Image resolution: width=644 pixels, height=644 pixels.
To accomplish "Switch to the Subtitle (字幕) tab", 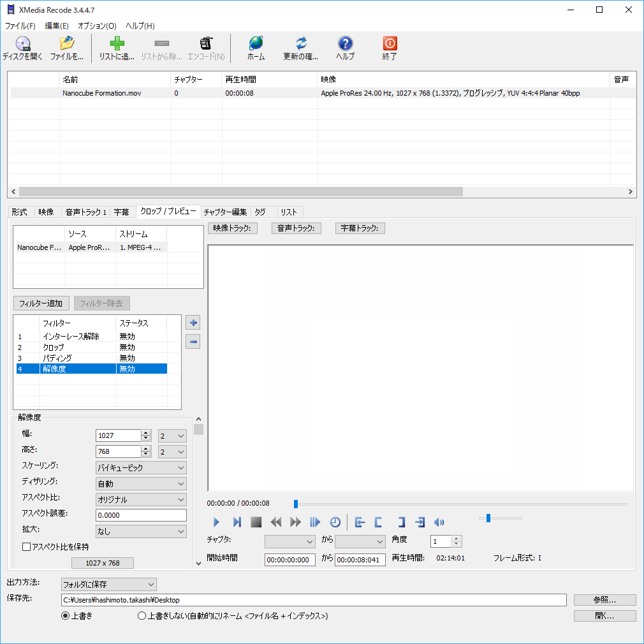I will coord(122,212).
